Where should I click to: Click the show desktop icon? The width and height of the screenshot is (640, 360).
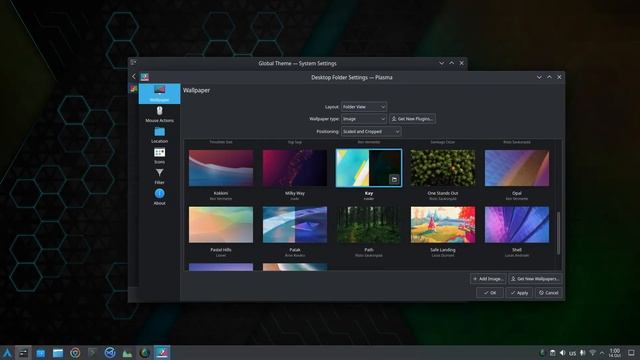click(x=631, y=353)
